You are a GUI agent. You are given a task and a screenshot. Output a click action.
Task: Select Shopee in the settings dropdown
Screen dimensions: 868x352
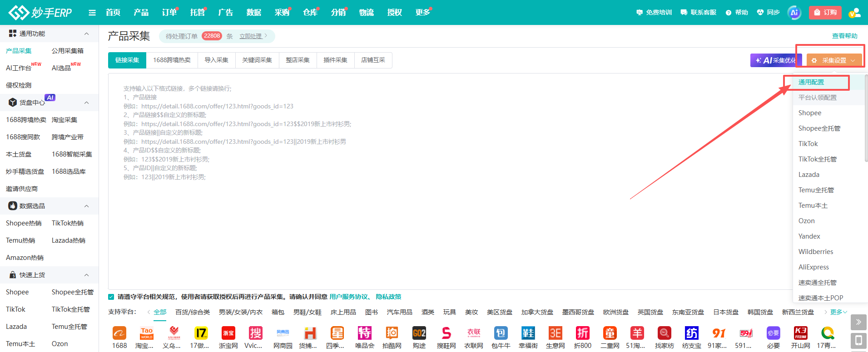pyautogui.click(x=810, y=113)
